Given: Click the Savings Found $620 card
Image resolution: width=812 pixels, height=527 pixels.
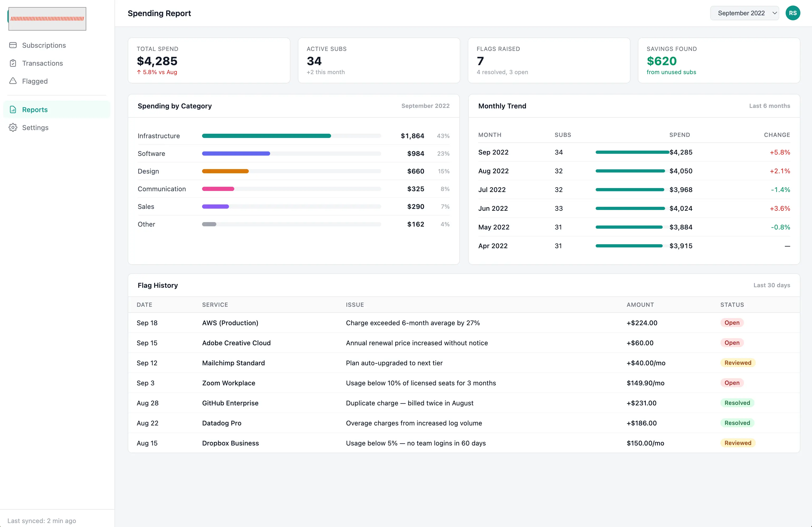Looking at the screenshot, I should (719, 60).
